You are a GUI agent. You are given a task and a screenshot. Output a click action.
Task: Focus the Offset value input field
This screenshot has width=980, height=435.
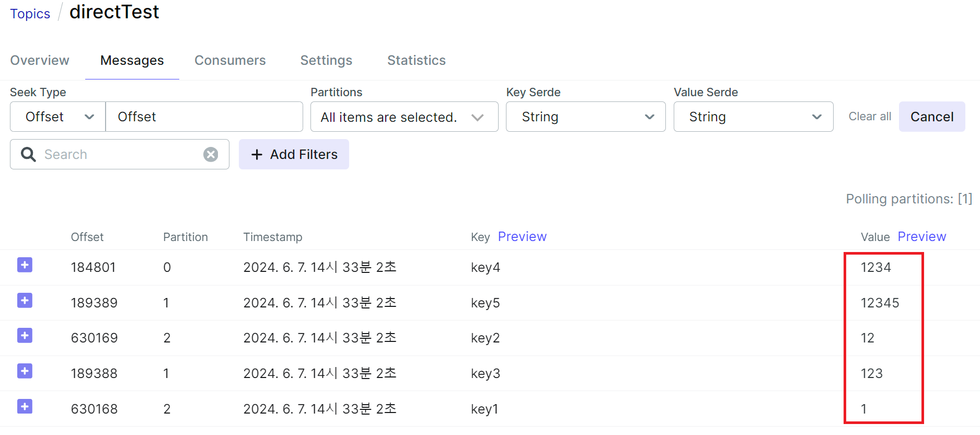tap(204, 117)
